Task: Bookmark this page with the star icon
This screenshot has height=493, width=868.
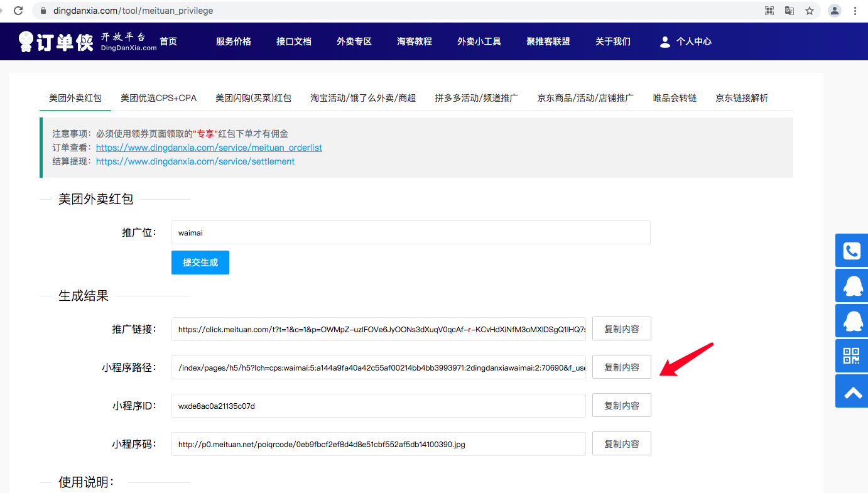Action: [x=810, y=11]
